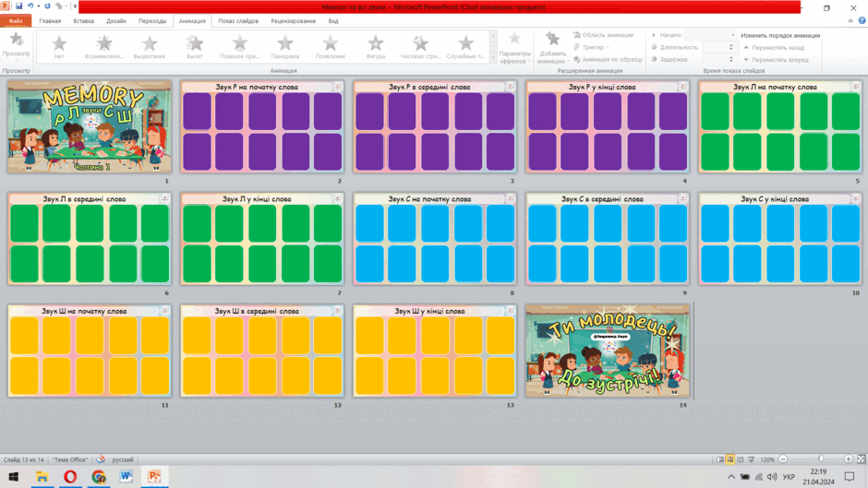Open Word from the taskbar
868x488 pixels.
[126, 476]
